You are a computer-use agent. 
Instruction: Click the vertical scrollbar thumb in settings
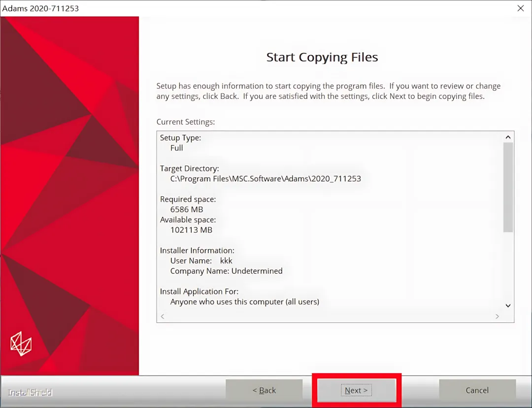point(508,188)
